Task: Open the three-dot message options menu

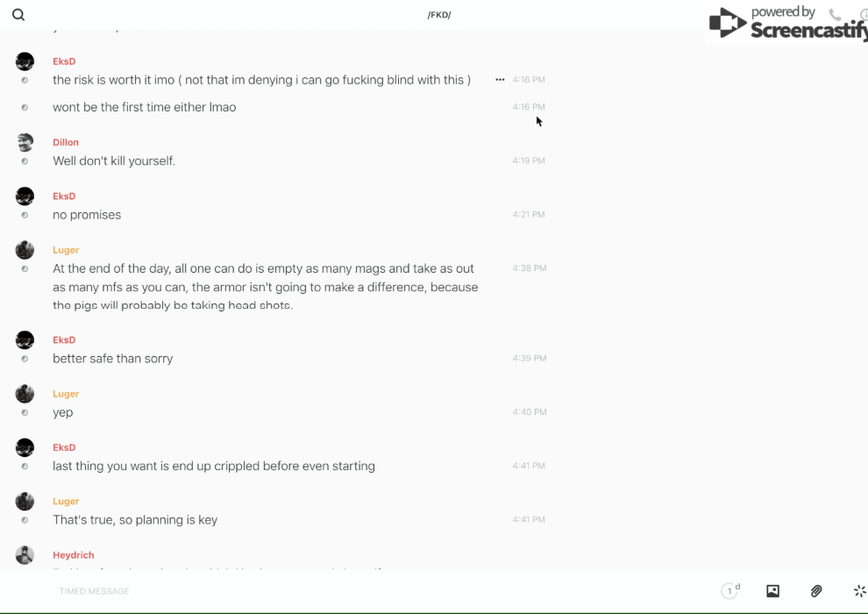Action: tap(500, 80)
